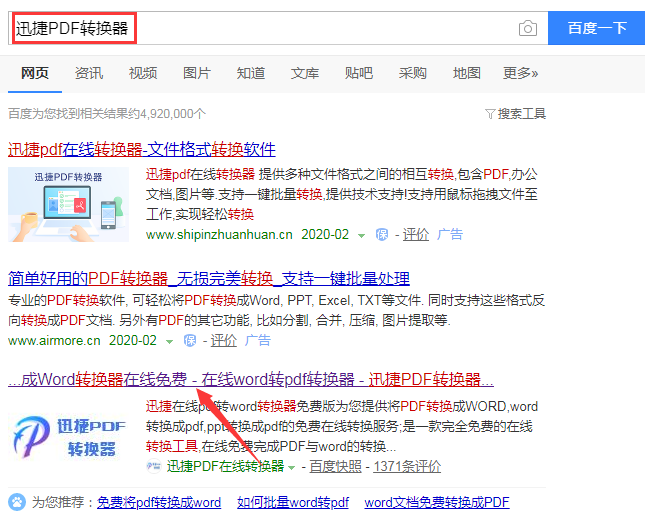Open the 百度快照 cached page link
This screenshot has width=645, height=515.
coord(334,467)
